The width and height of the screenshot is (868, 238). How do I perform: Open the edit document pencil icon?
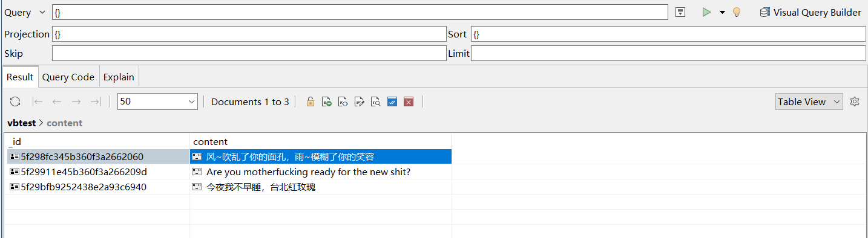(359, 102)
